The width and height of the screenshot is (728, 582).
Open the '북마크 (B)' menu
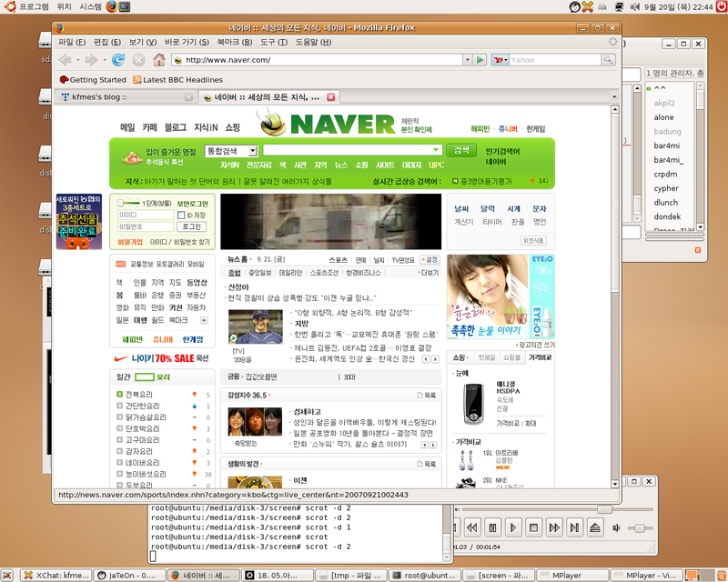click(x=235, y=42)
